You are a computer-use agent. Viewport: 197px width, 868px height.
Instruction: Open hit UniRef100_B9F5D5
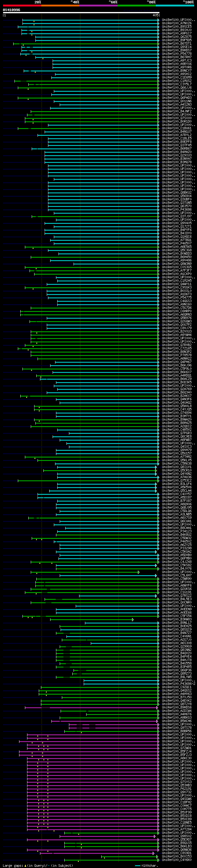(x=176, y=40)
